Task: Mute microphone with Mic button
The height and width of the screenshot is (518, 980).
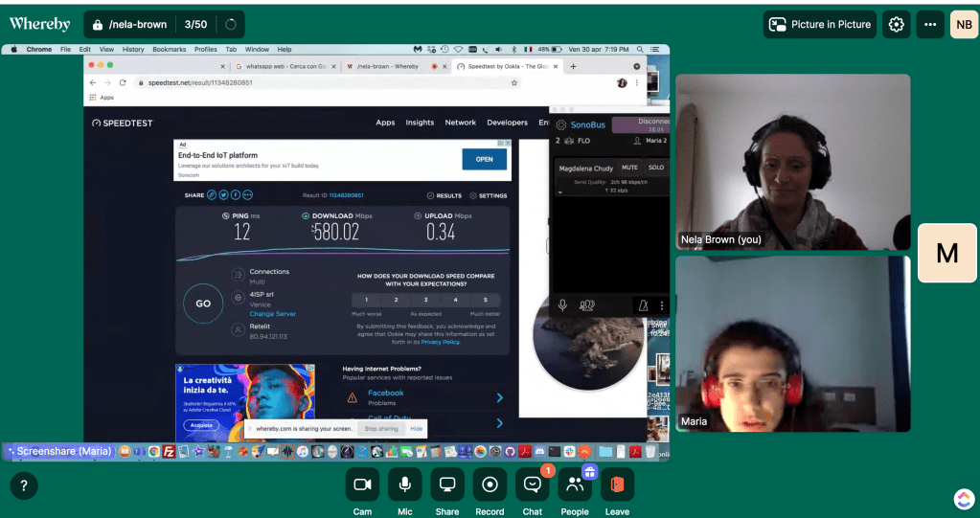Action: click(x=405, y=484)
